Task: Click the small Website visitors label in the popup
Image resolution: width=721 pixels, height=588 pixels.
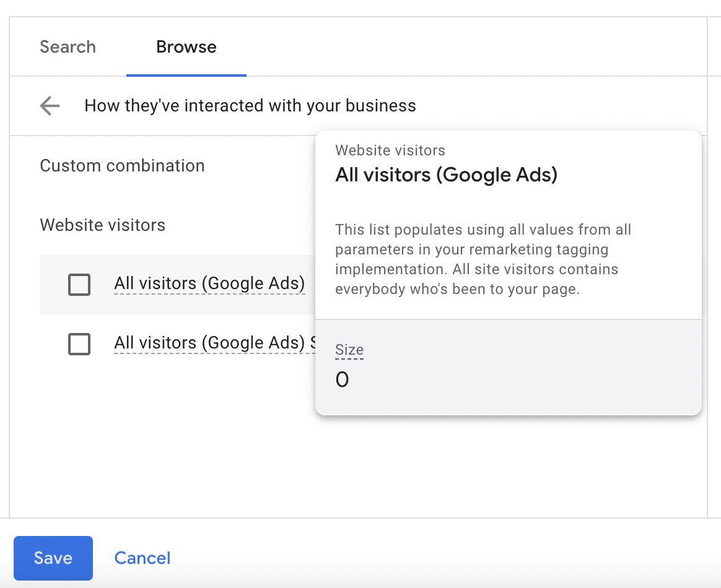Action: [390, 150]
